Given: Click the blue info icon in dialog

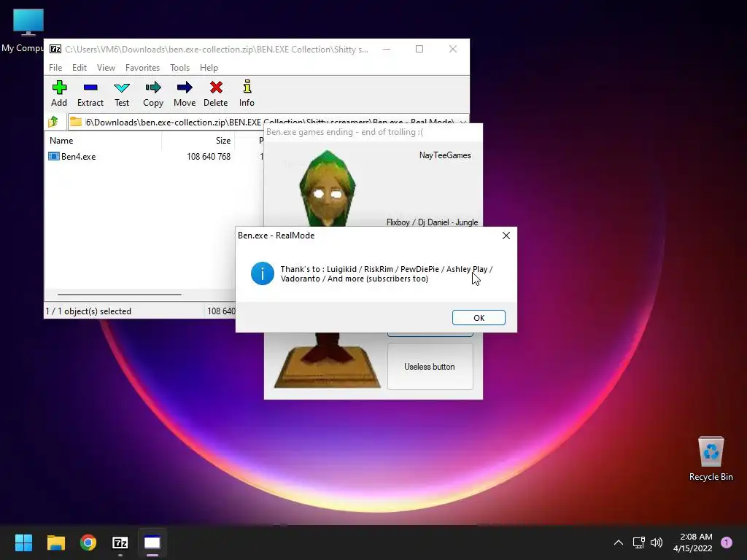Looking at the screenshot, I should pos(263,273).
